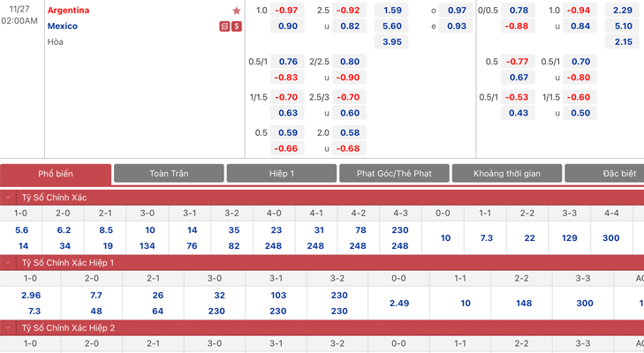Pick handicap 0.5/1 odds 0.76
The image size is (644, 353).
click(287, 62)
